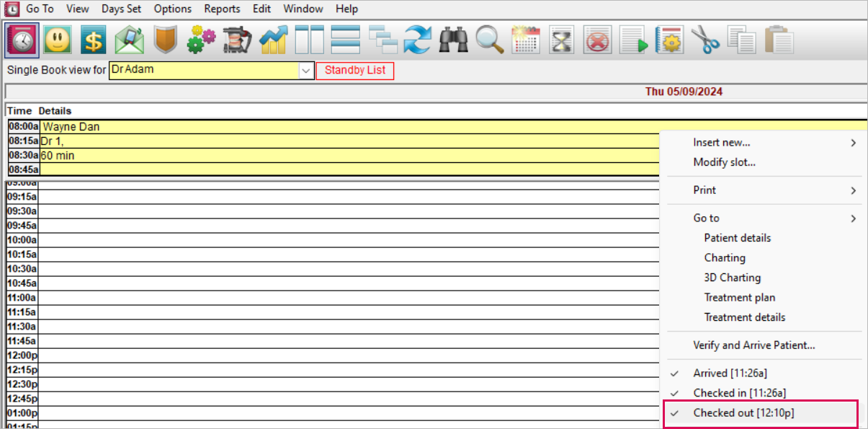Click the scissors cut icon

point(706,40)
